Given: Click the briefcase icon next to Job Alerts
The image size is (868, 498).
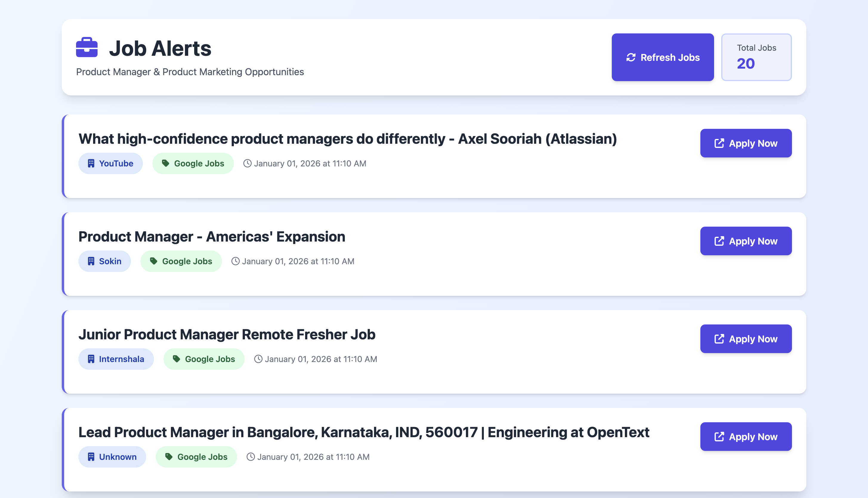Looking at the screenshot, I should click(87, 49).
